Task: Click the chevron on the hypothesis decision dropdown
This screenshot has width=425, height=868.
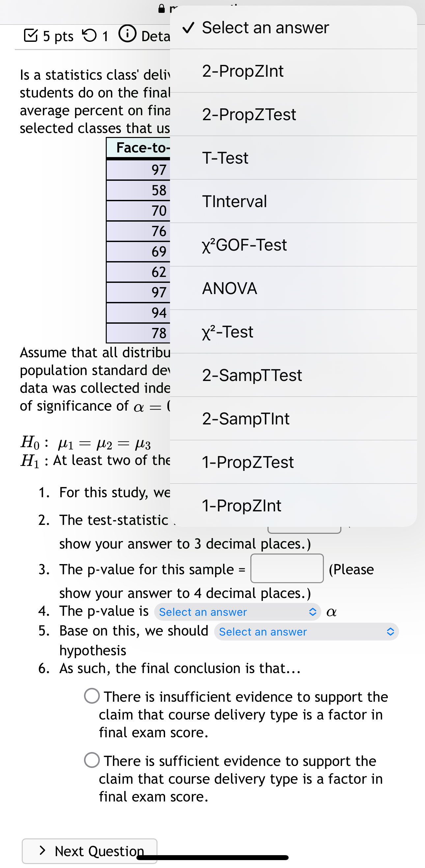Action: click(x=390, y=632)
